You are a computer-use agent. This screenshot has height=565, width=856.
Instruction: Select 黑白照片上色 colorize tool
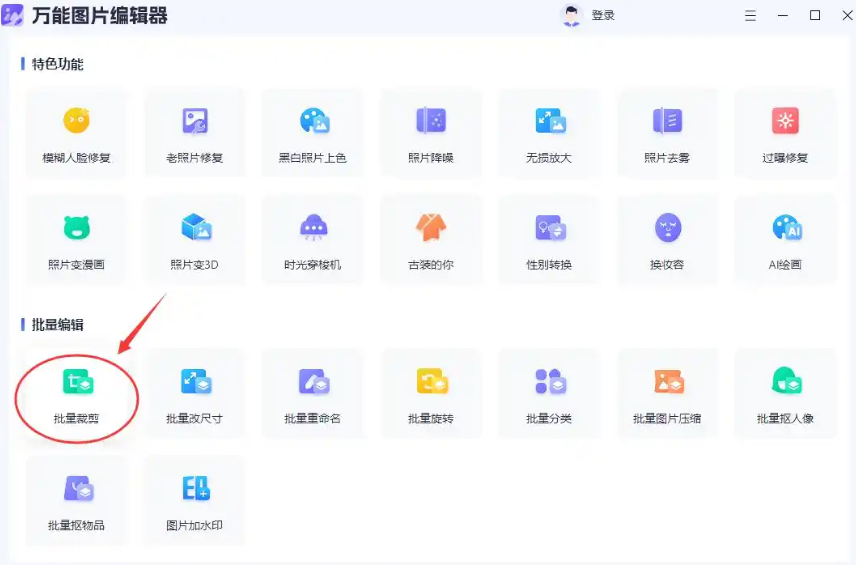(313, 134)
